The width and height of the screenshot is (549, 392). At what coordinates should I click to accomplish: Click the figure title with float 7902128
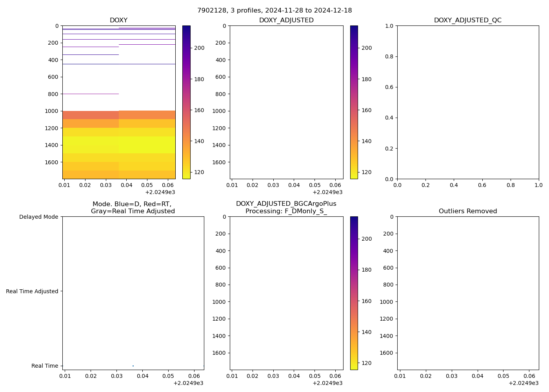[274, 11]
